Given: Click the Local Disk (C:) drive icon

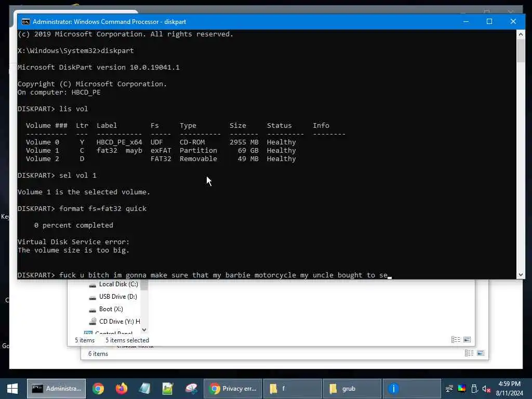Looking at the screenshot, I should 92,285.
